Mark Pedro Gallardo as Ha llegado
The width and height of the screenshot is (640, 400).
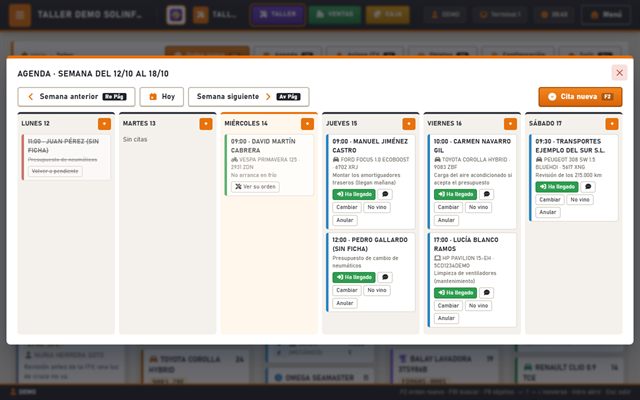point(354,278)
